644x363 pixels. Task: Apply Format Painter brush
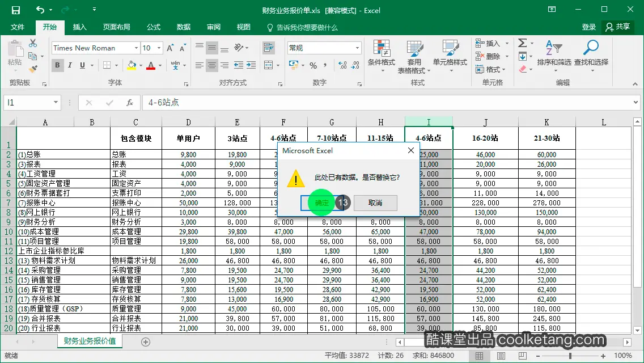[33, 69]
